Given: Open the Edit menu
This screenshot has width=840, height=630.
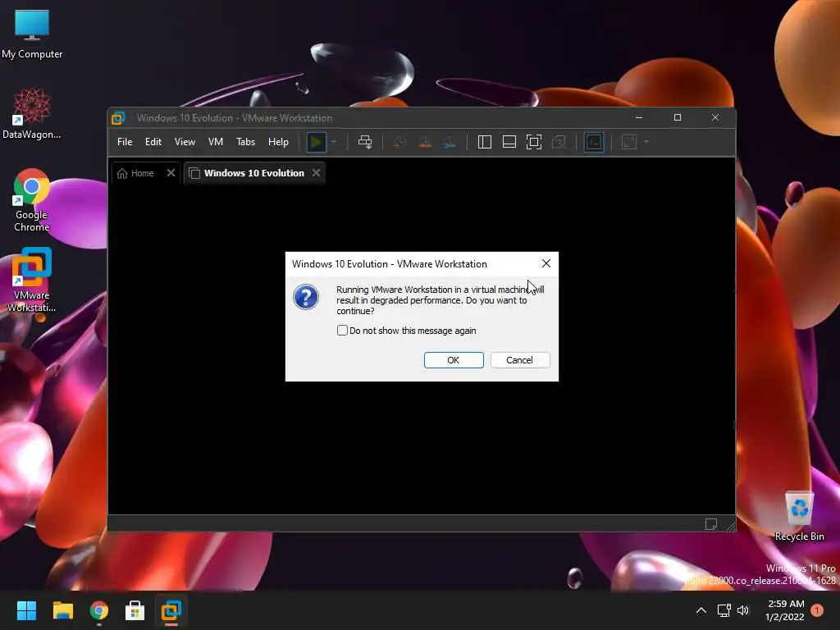Looking at the screenshot, I should pyautogui.click(x=153, y=142).
